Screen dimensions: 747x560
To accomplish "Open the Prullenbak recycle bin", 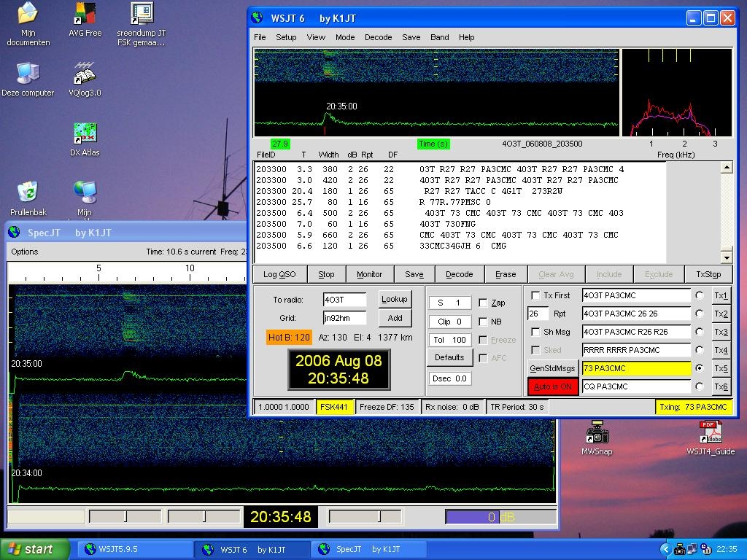I will click(x=28, y=198).
